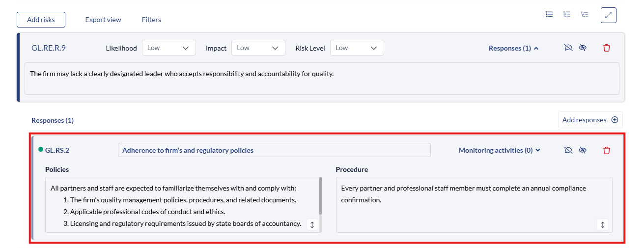This screenshot has height=248, width=644.
Task: Open the Filters menu
Action: pos(151,20)
